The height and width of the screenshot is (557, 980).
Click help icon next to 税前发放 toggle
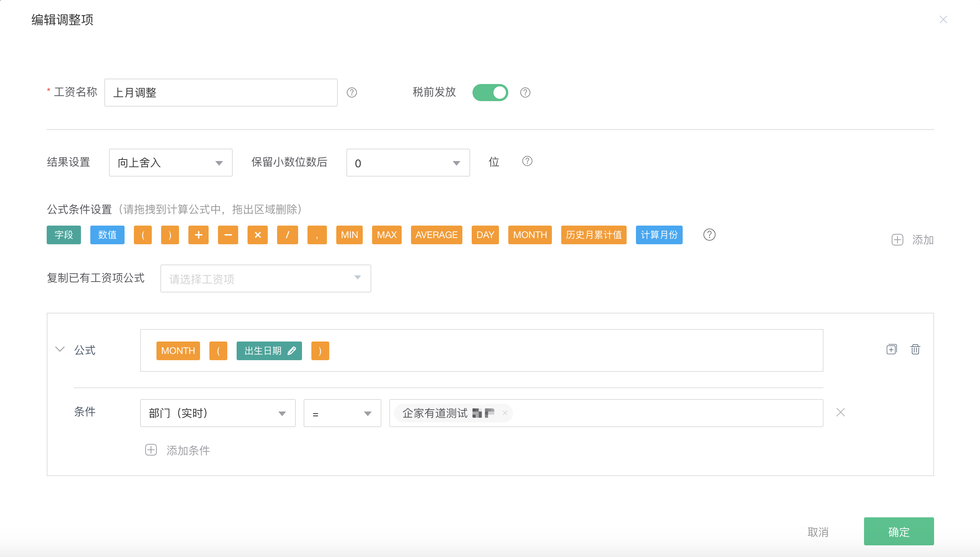click(x=525, y=93)
